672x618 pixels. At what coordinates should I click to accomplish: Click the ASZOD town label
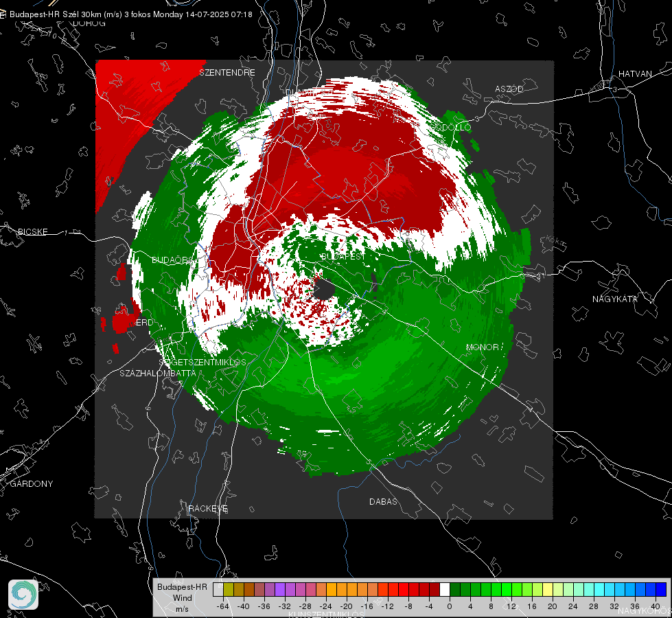click(509, 89)
